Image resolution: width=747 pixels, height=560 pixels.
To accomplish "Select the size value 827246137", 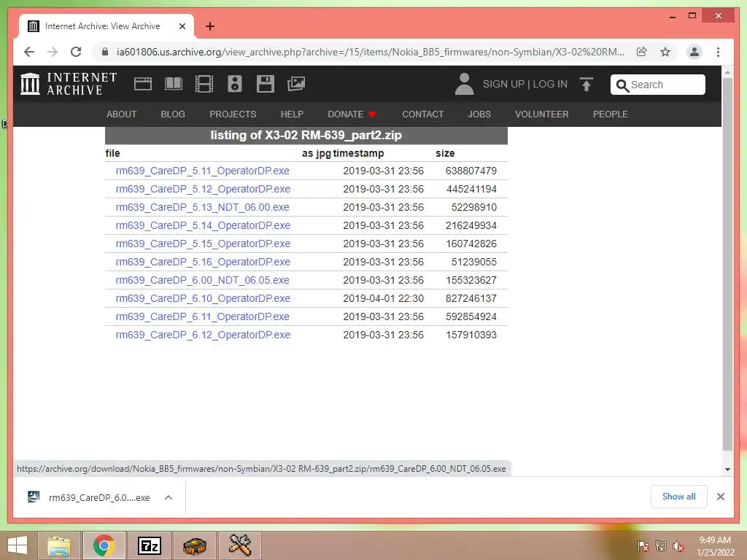I will [x=471, y=298].
